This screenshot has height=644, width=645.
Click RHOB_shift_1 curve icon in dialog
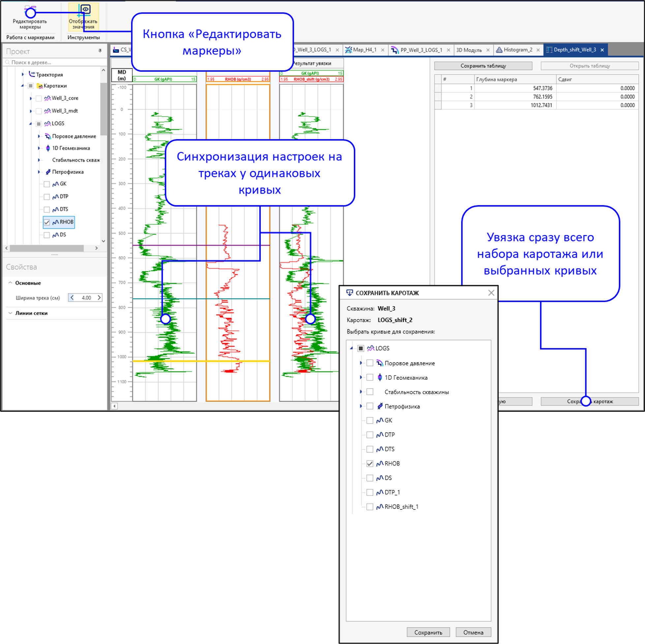point(380,507)
